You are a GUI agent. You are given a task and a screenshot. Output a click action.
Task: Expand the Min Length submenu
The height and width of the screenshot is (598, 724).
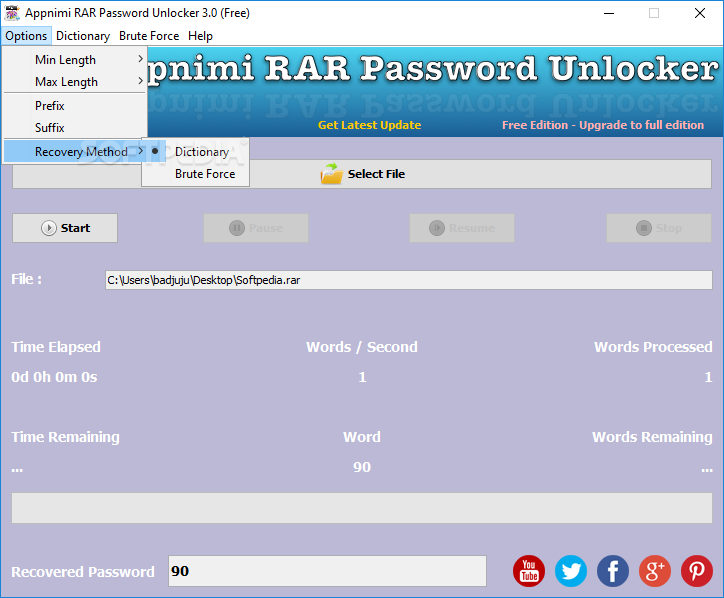(75, 60)
